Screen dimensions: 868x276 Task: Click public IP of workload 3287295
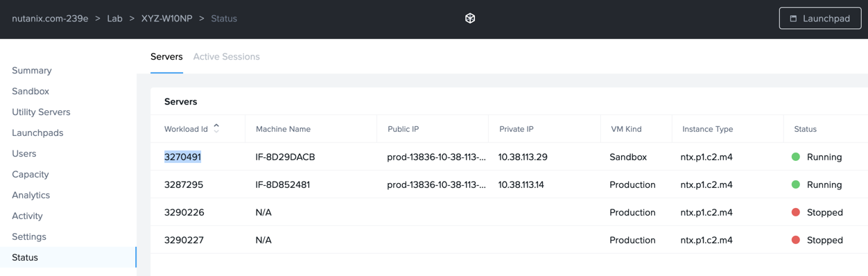[436, 184]
